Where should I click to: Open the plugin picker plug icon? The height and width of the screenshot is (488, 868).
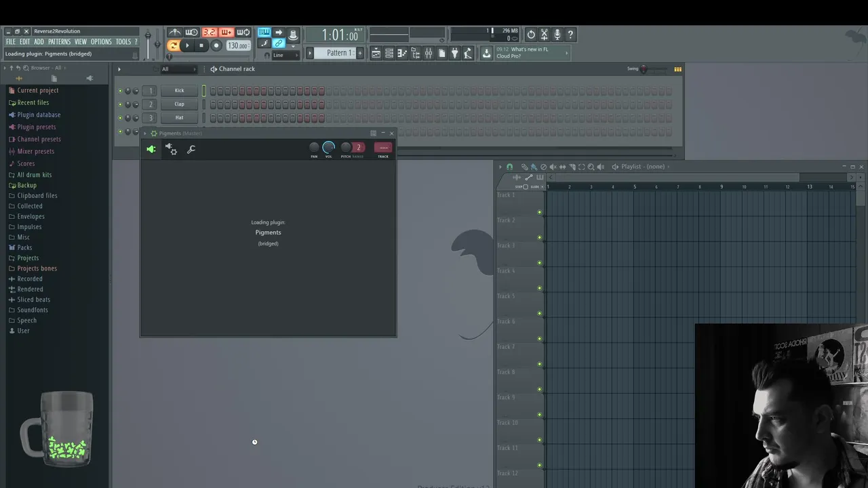[454, 53]
